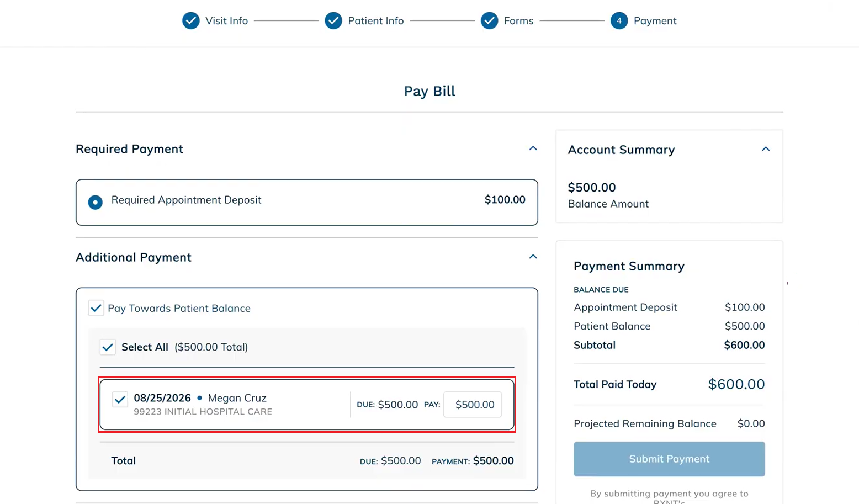
Task: Click the Payment step number 4 icon
Action: coord(619,21)
